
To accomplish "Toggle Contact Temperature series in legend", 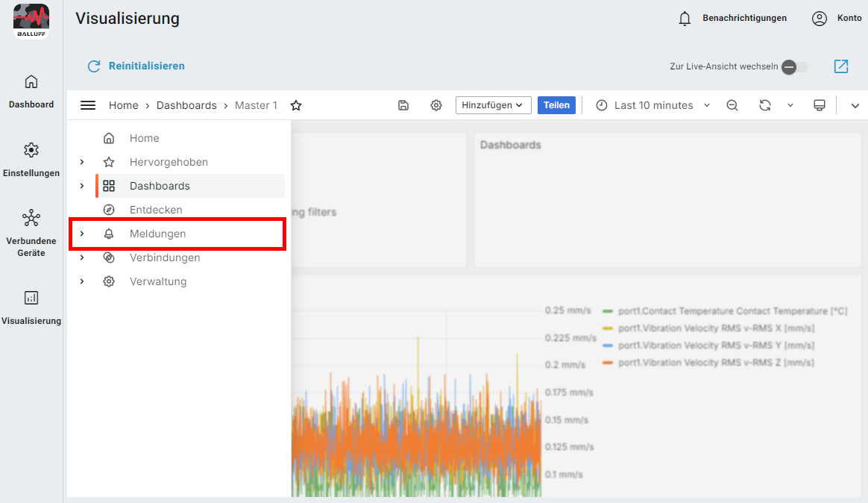I will [x=732, y=311].
